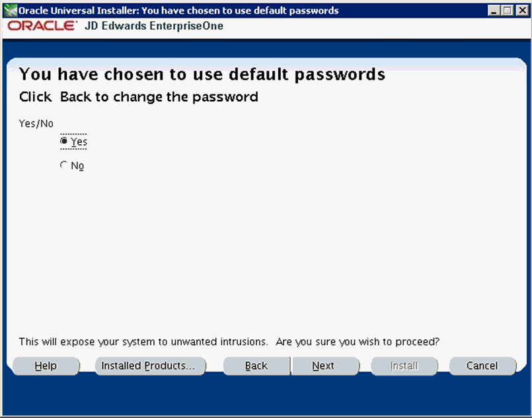Open Help for this installer screen
532x418 pixels.
coord(45,366)
